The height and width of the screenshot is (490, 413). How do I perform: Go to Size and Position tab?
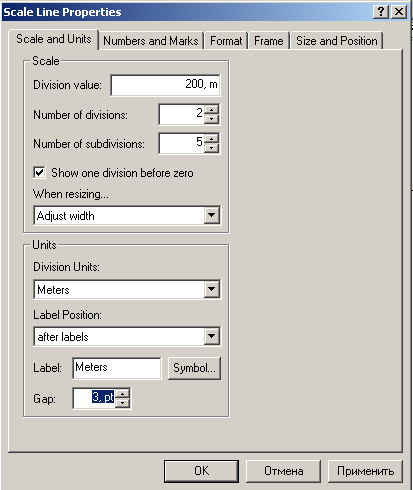[x=337, y=41]
